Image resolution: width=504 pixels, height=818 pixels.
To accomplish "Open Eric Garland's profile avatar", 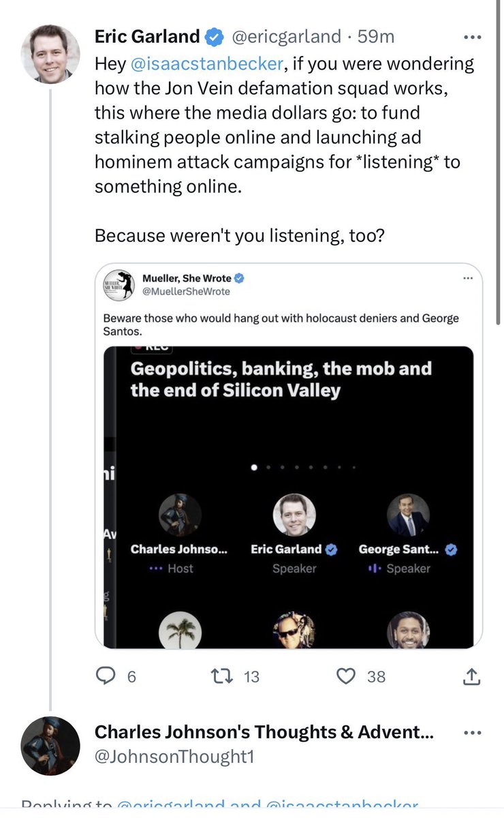I will tap(50, 55).
